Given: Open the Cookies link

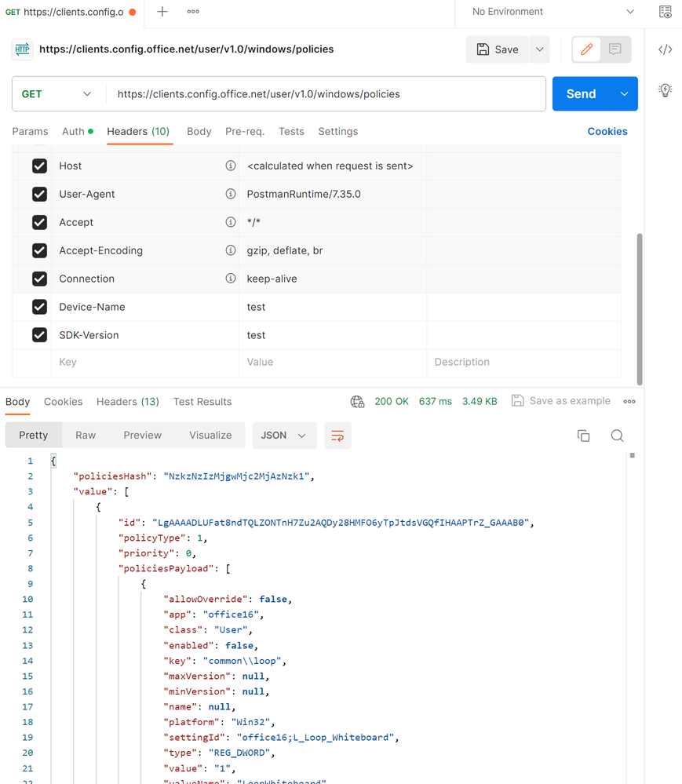Looking at the screenshot, I should (x=607, y=132).
